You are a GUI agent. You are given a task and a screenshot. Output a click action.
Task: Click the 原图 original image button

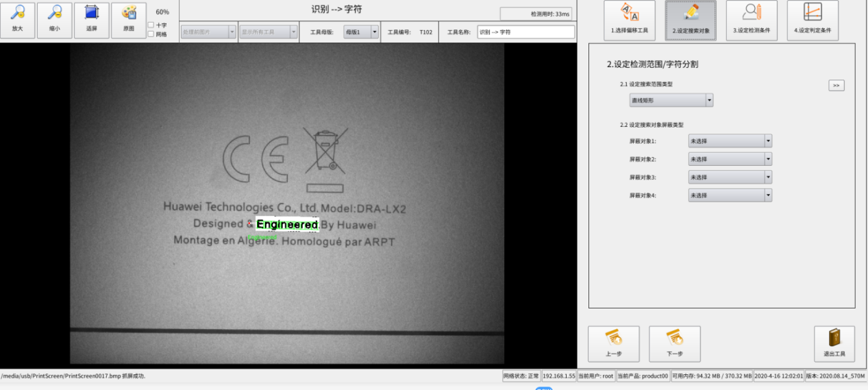[x=129, y=20]
